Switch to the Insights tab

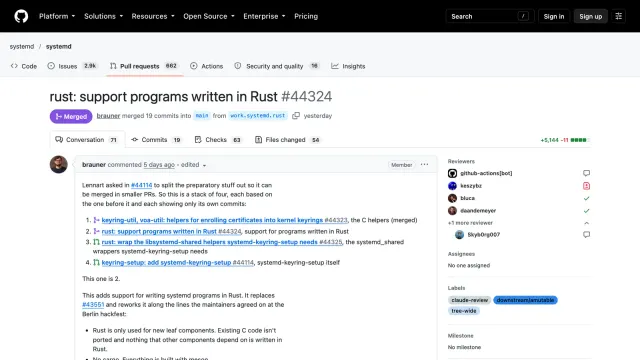point(348,66)
